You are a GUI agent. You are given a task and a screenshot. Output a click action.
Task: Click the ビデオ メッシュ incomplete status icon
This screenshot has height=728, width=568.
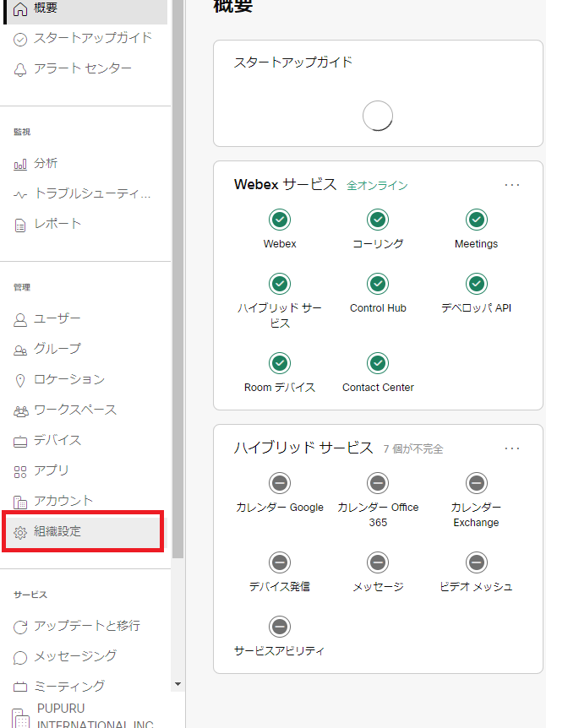477,562
